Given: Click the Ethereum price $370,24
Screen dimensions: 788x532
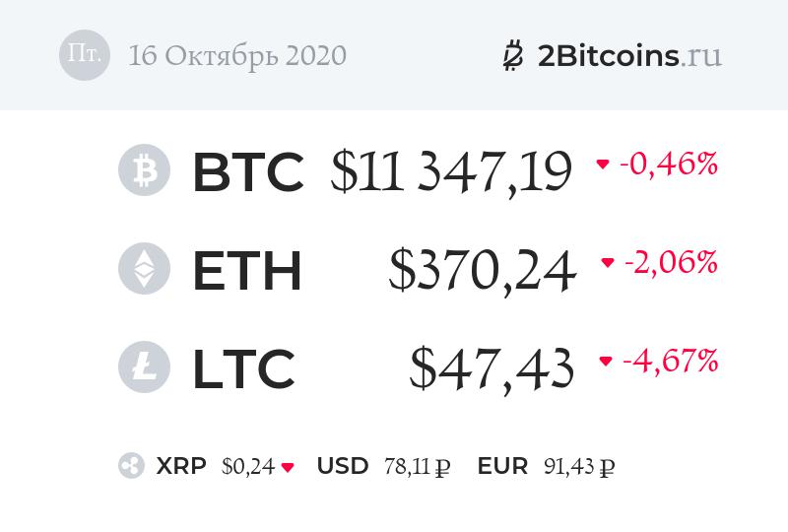Looking at the screenshot, I should coord(482,271).
